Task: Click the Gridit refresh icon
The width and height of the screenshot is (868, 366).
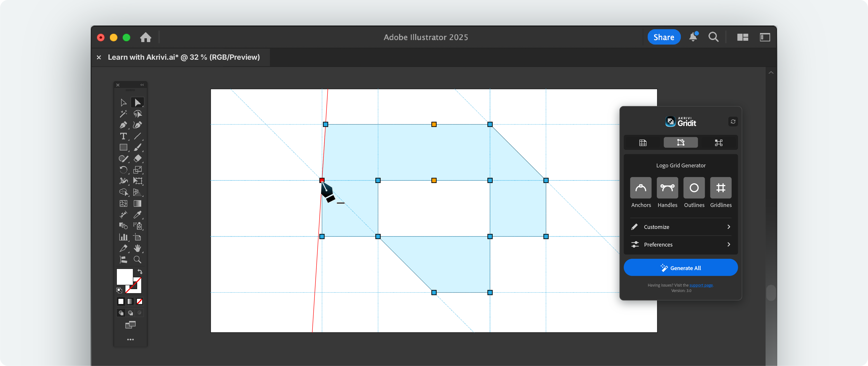Action: [x=733, y=121]
